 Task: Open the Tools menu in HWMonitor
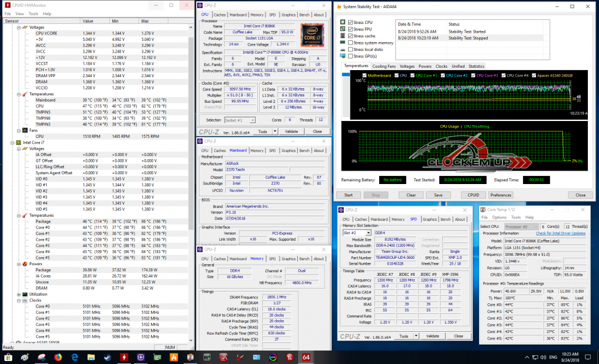pyautogui.click(x=33, y=13)
